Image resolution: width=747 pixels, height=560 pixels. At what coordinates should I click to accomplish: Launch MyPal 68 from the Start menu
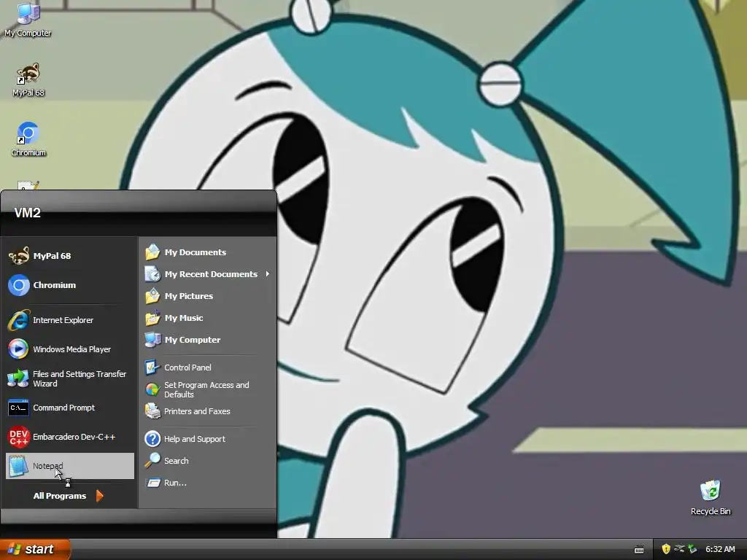click(x=69, y=256)
